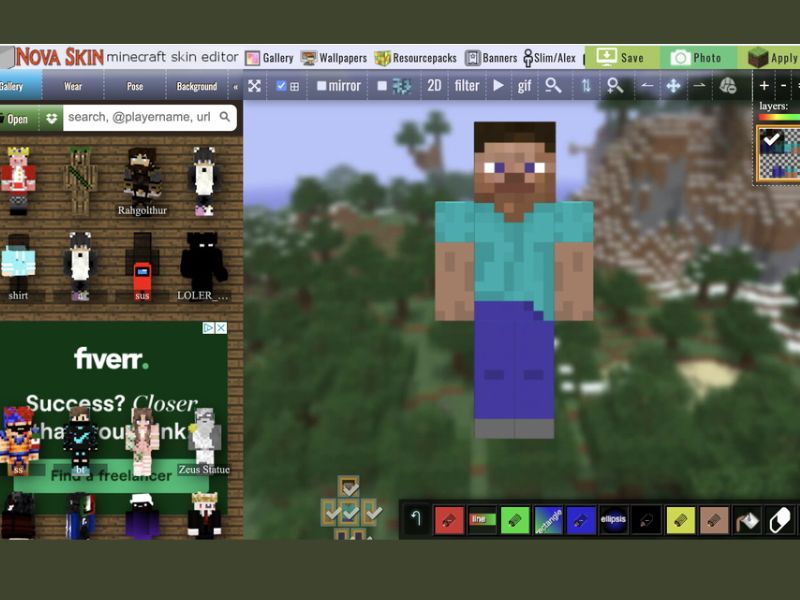Image resolution: width=800 pixels, height=600 pixels.
Task: Choose the Rahgolthur skin thumbnail
Action: coord(142,181)
